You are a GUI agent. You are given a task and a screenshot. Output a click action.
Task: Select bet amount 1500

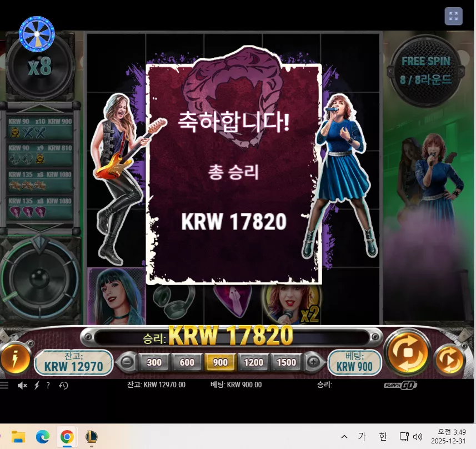point(286,362)
